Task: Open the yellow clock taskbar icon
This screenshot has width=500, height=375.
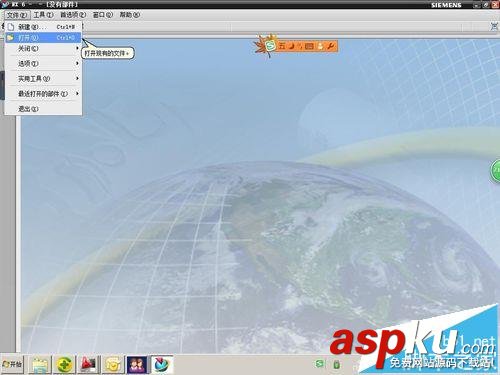Action: point(113,365)
